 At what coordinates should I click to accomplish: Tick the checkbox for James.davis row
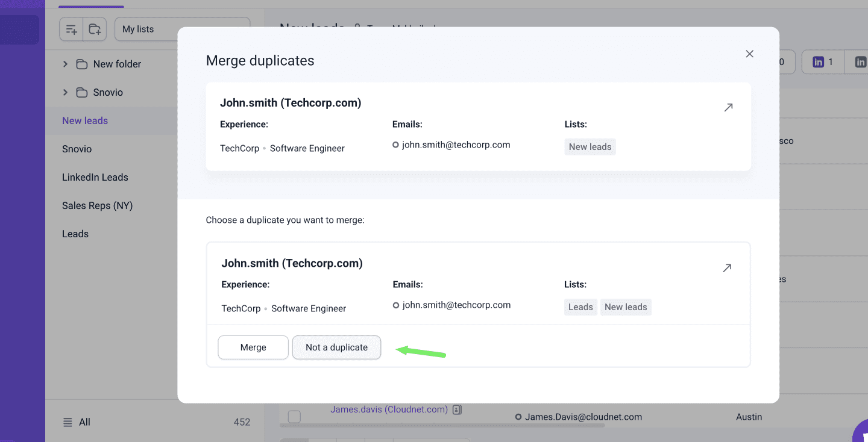pos(294,417)
